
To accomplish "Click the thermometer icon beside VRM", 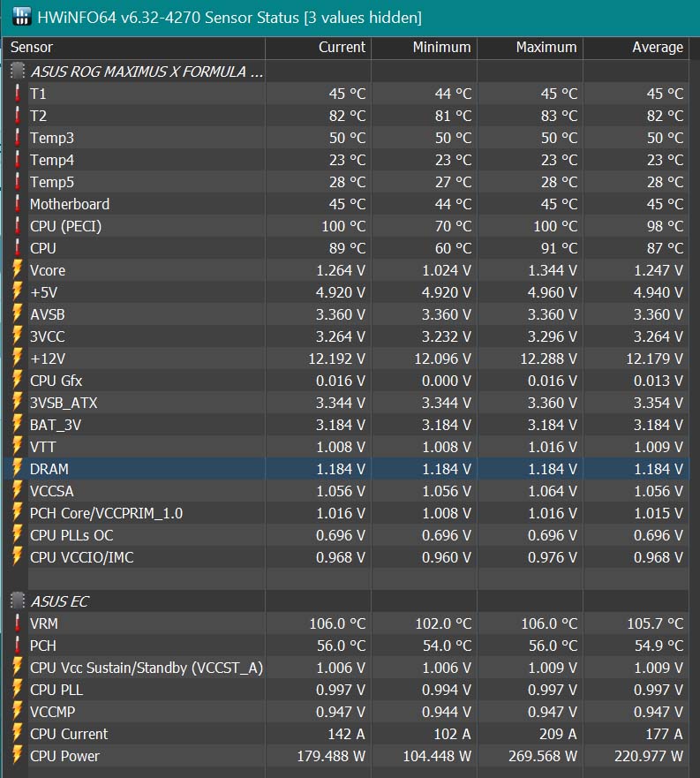I will pyautogui.click(x=18, y=623).
